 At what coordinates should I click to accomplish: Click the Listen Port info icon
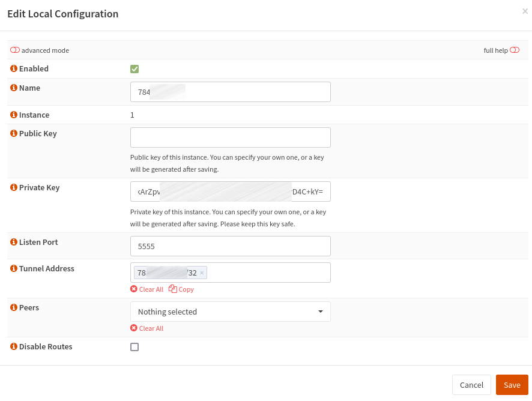[x=14, y=243]
